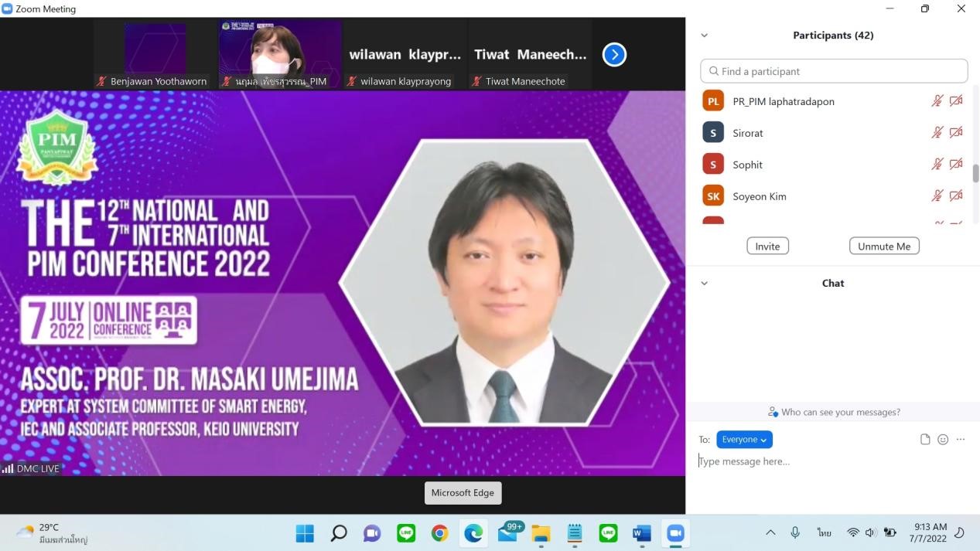This screenshot has height=551, width=980.
Task: Click the muted microphone icon beside Soyeon Kim
Action: (937, 196)
